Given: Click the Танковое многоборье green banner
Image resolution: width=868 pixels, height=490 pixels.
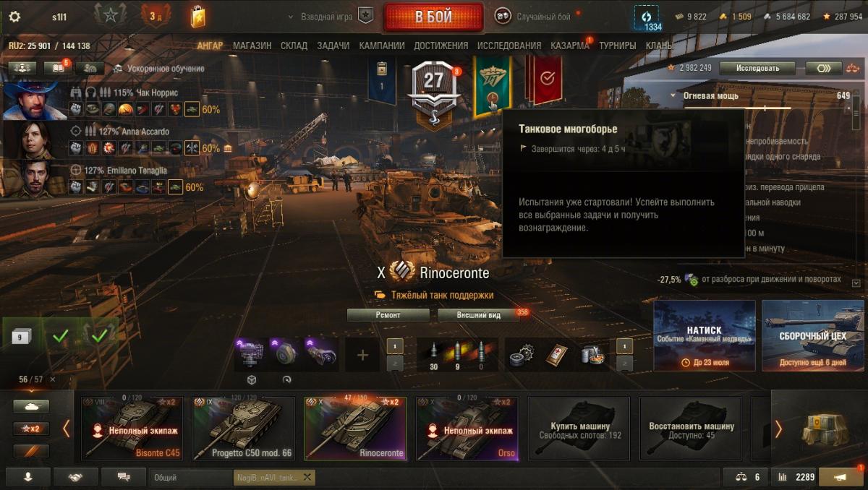Looking at the screenshot, I should pyautogui.click(x=492, y=86).
